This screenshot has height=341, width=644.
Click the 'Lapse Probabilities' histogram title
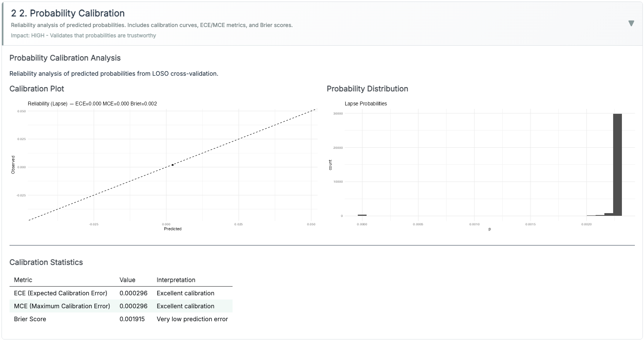tap(366, 104)
